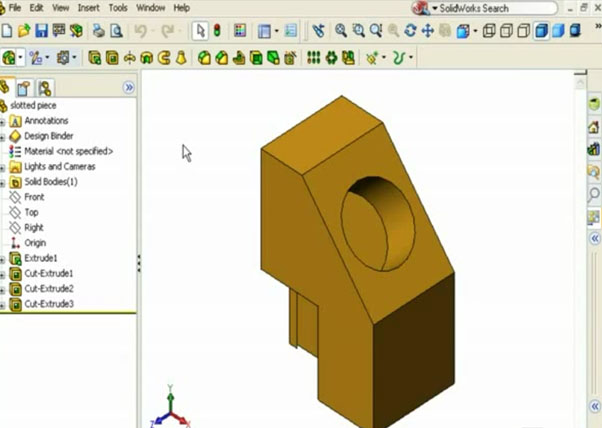Click the Shell feature tool
The image size is (602, 428).
[x=256, y=58]
